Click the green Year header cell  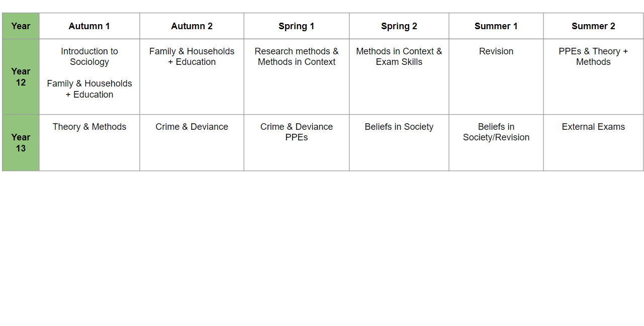(x=21, y=26)
